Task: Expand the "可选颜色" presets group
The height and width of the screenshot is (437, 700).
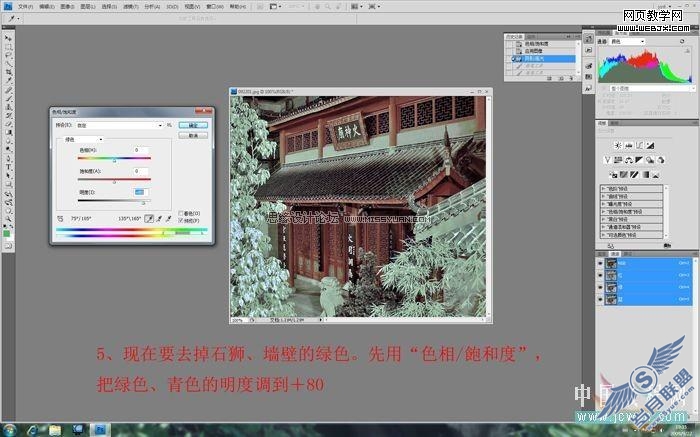Action: (604, 234)
